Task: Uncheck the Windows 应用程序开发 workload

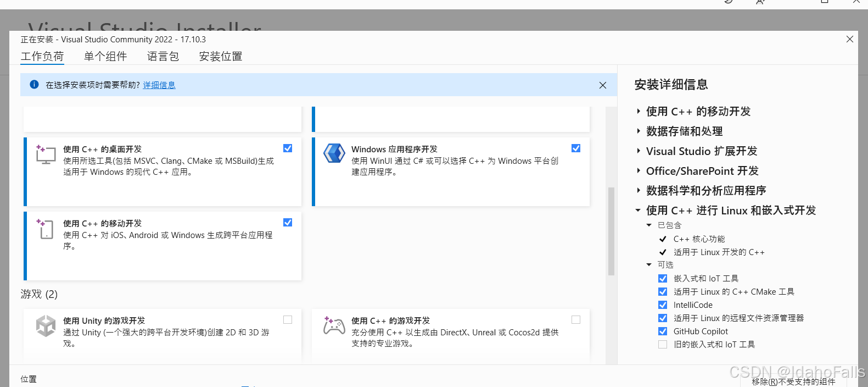Action: (576, 148)
